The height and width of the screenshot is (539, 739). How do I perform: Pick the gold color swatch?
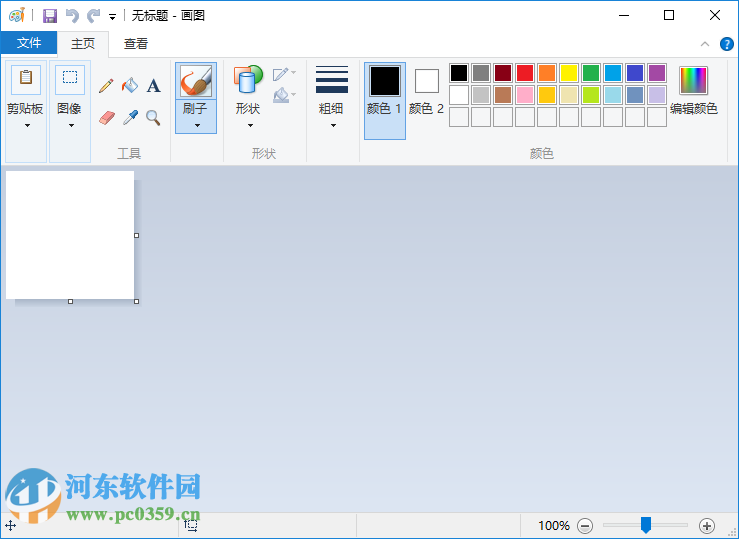click(547, 95)
